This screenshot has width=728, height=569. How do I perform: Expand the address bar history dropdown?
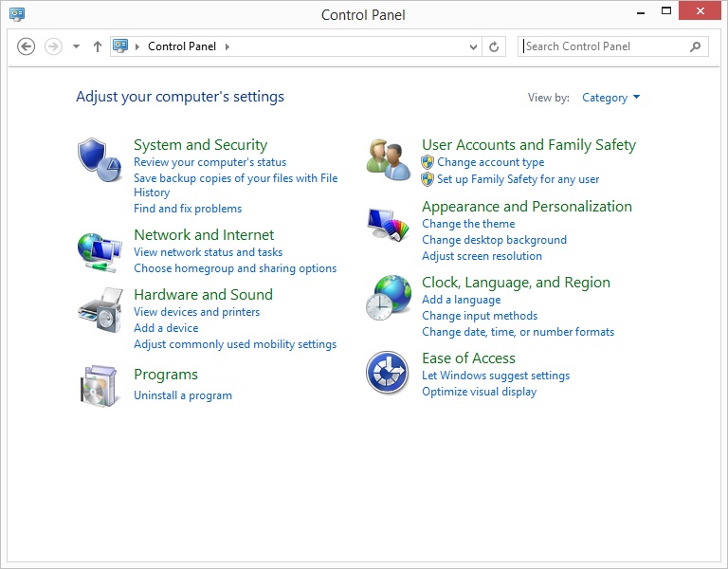[x=473, y=46]
